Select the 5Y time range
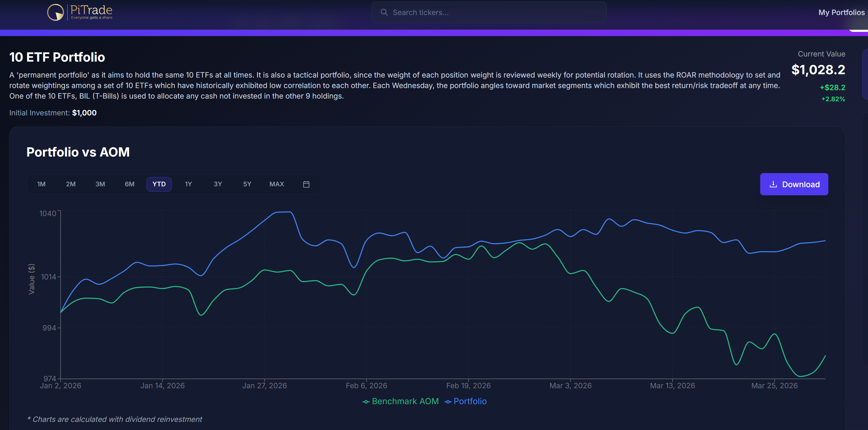The height and width of the screenshot is (430, 868). (x=247, y=184)
